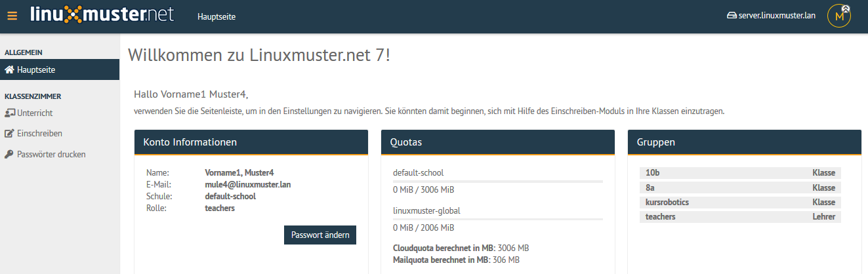Click the Passwort ändern button

coord(320,235)
